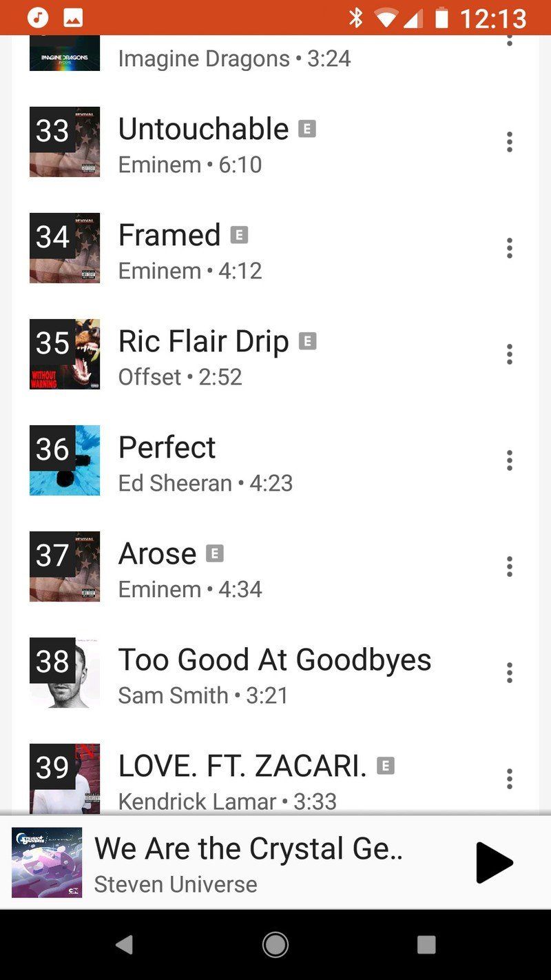Tap the Sam Smith album cover numbered 38
The width and height of the screenshot is (551, 980).
pos(65,673)
